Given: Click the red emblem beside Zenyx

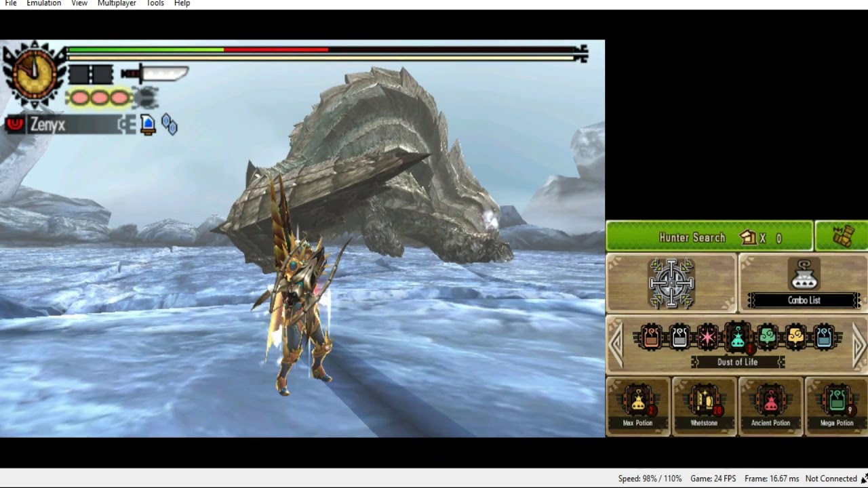Looking at the screenshot, I should click(x=15, y=124).
